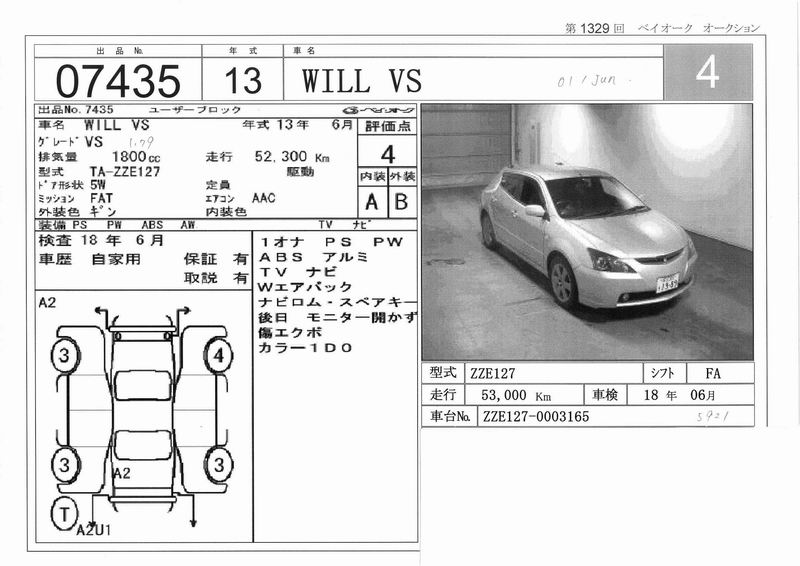Viewport: 800px width, 566px height.
Task: Click the 内装色 label
Action: point(226,211)
